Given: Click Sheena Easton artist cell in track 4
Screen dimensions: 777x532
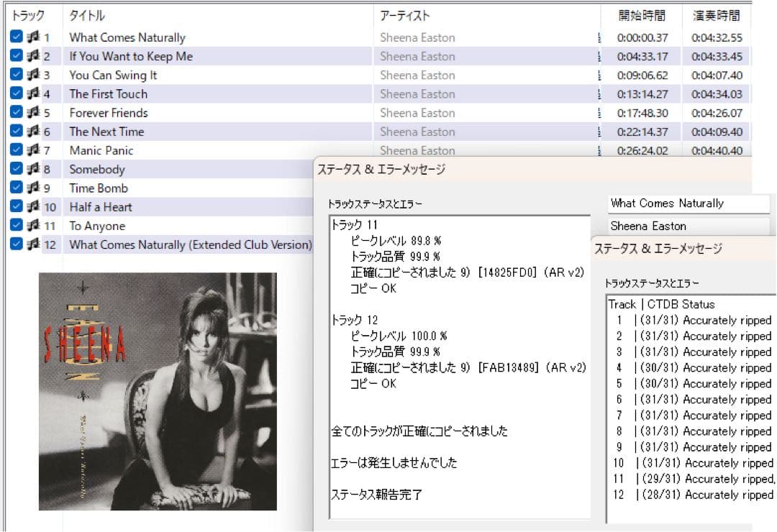Looking at the screenshot, I should [417, 94].
